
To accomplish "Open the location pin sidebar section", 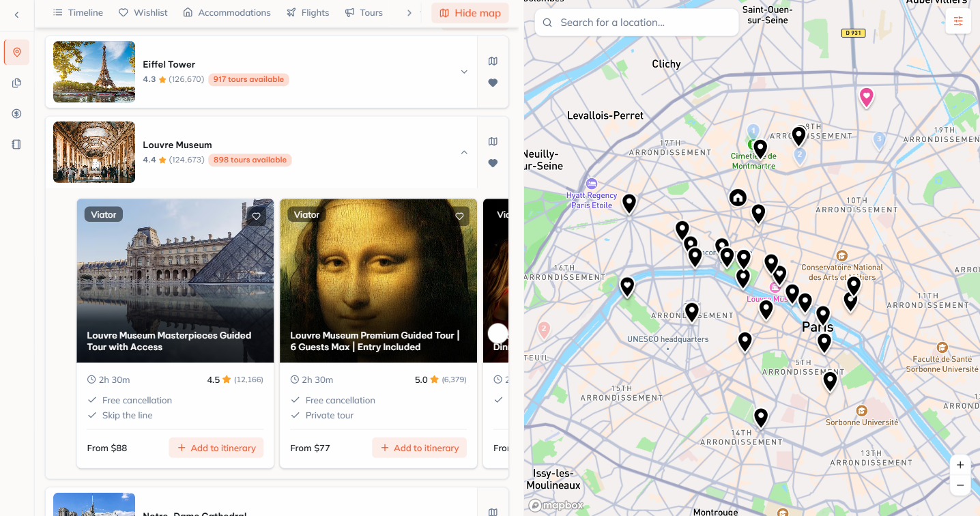I will [x=16, y=52].
